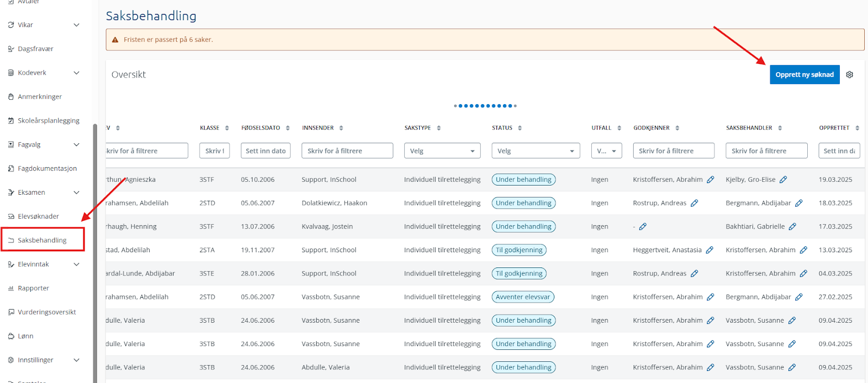Click the Avventer elevsvar status badge
Viewport: 868px width, 383px height.
click(523, 297)
